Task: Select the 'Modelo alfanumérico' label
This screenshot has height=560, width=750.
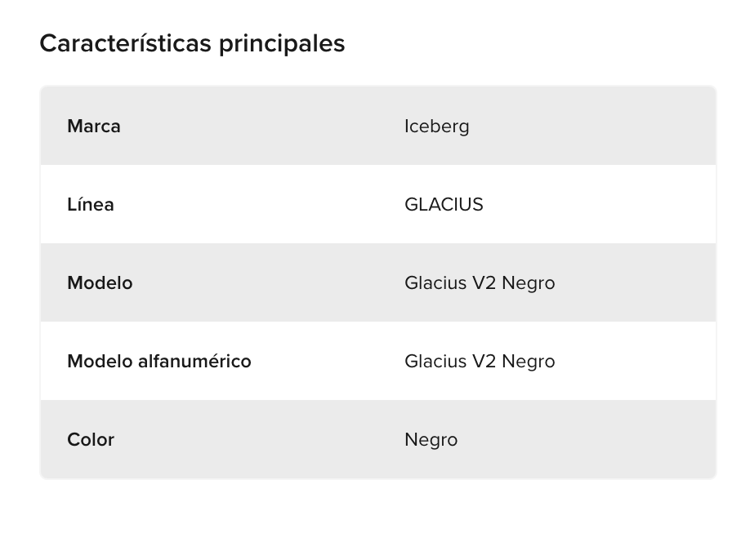Action: 159,362
